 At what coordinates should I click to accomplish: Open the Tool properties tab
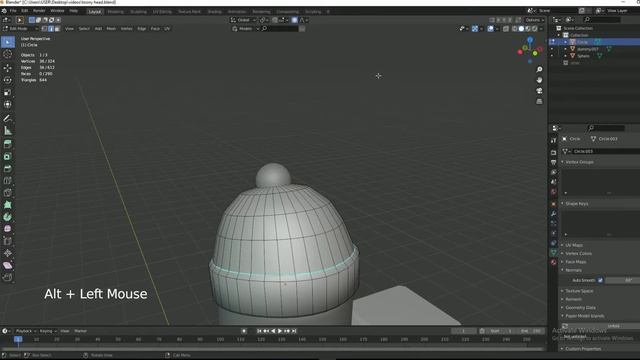(x=553, y=140)
